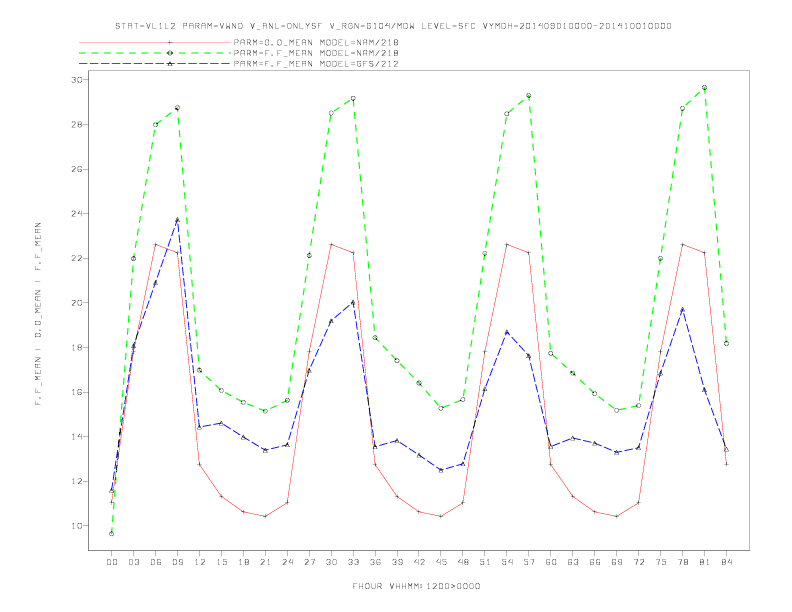Click x-axis forecast hour label 78

[x=682, y=562]
